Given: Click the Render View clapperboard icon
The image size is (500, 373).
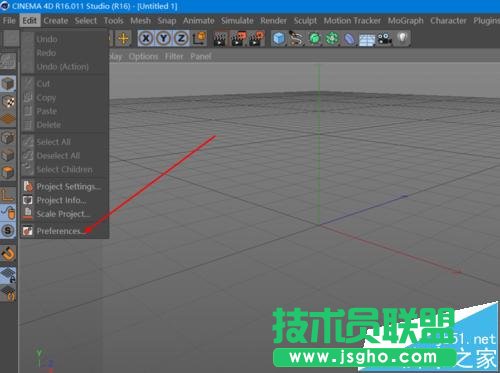Looking at the screenshot, I should pyautogui.click(x=220, y=39).
